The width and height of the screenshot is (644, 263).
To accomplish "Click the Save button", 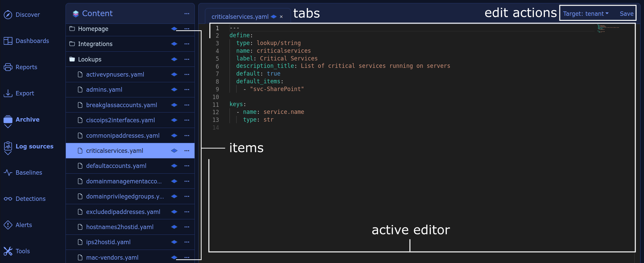I will pos(626,14).
